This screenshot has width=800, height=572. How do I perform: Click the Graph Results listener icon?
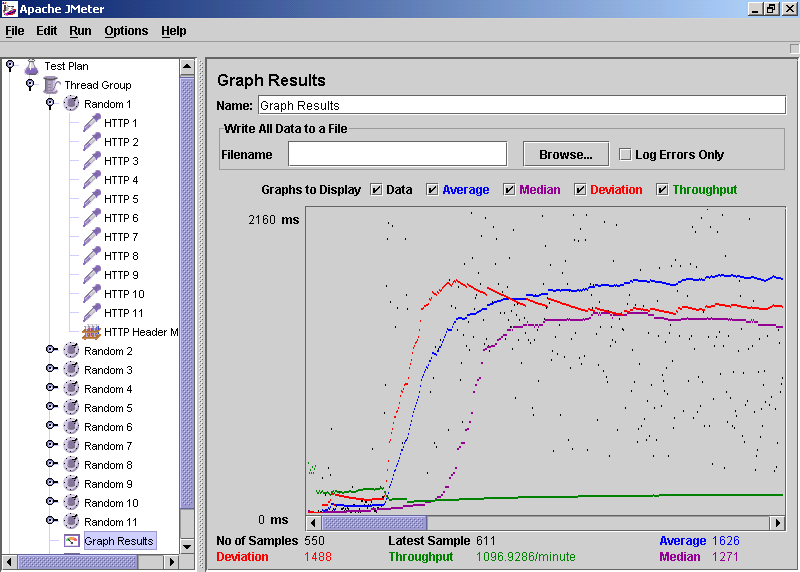(71, 541)
